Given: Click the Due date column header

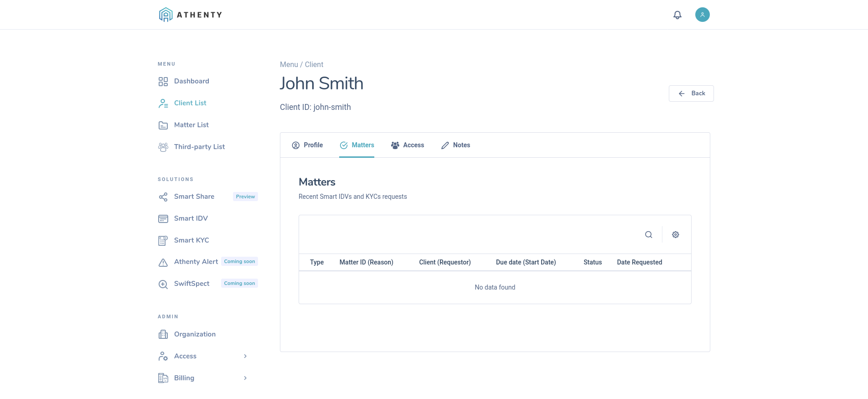Looking at the screenshot, I should click(x=526, y=262).
